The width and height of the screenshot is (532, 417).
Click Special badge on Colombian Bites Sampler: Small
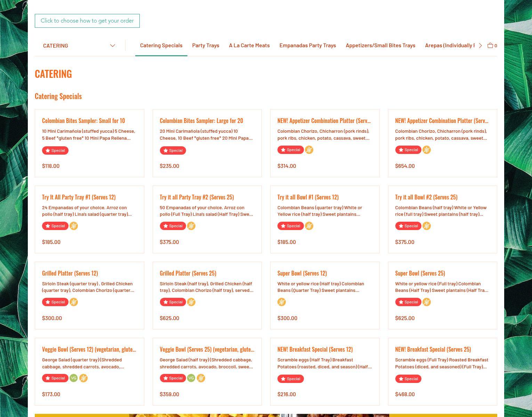click(x=55, y=150)
